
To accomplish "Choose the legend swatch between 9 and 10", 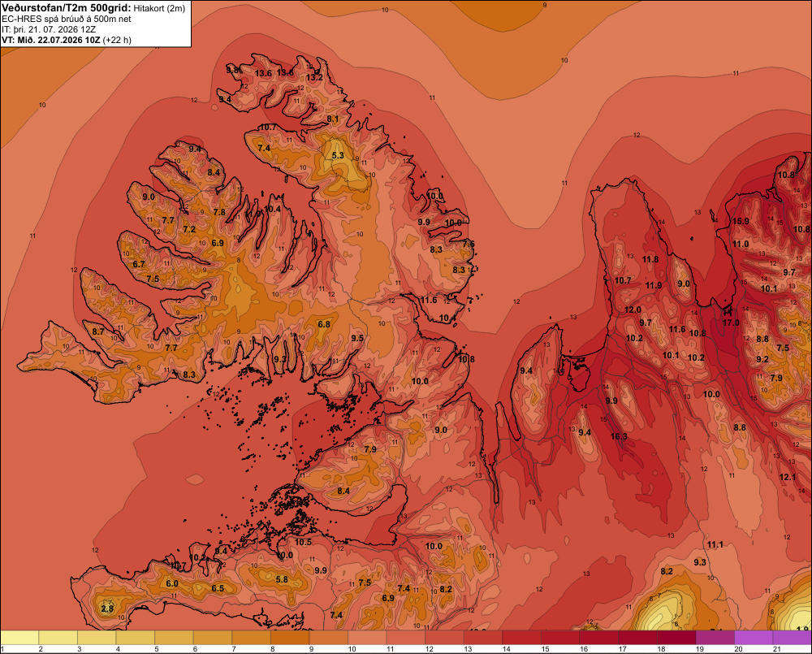I will click(x=329, y=638).
